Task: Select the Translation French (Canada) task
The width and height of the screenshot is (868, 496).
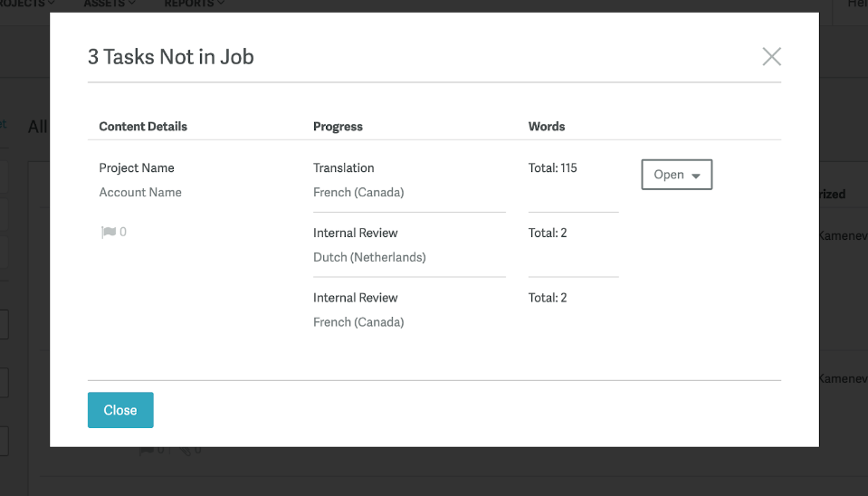Action: point(409,180)
